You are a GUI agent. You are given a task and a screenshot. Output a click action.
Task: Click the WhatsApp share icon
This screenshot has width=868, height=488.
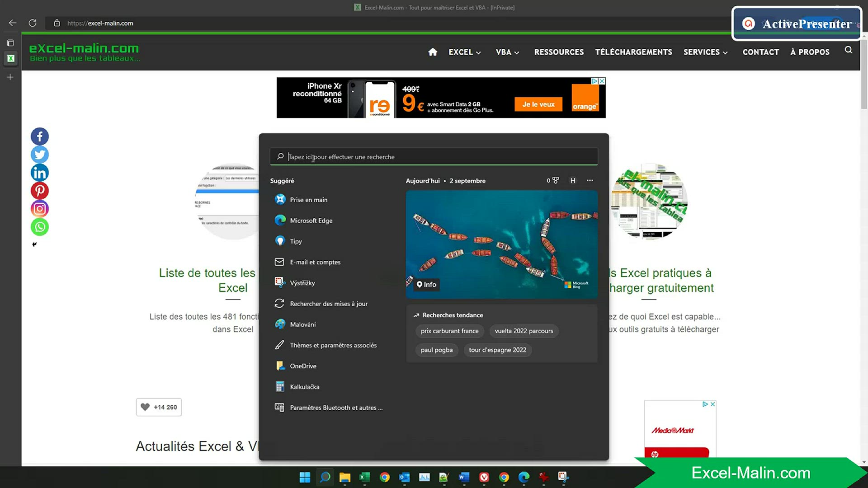[x=40, y=227]
